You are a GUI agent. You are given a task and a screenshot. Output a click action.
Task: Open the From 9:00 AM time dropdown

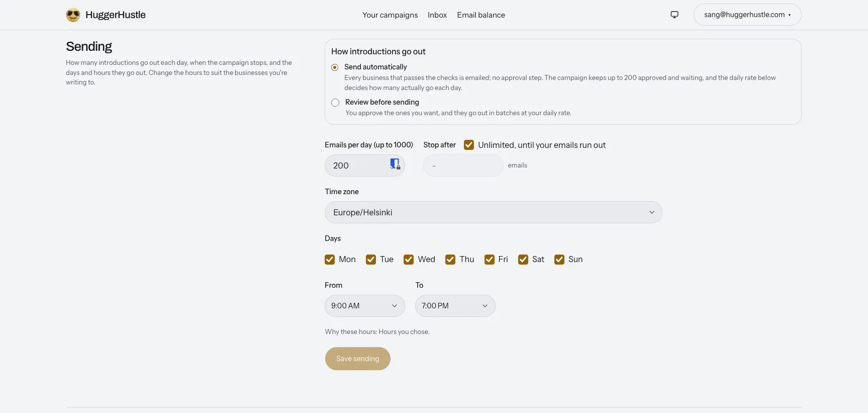point(365,306)
